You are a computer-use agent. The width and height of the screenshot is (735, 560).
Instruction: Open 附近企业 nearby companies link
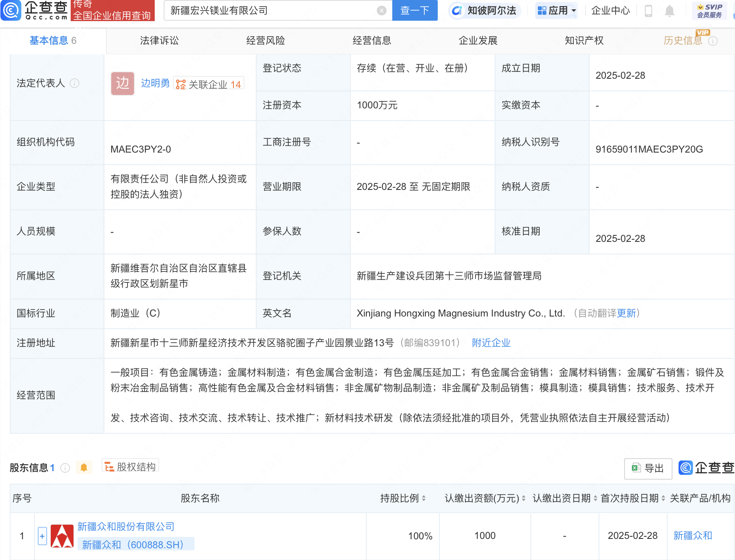[491, 343]
